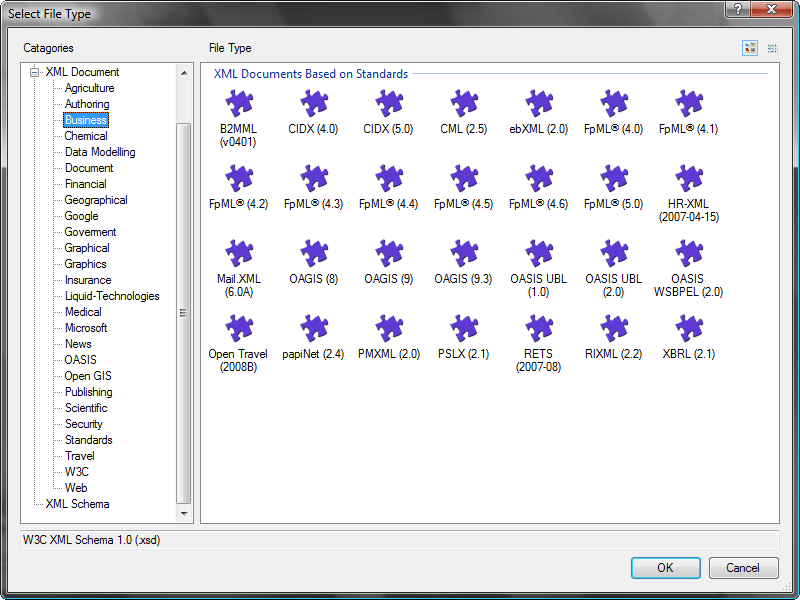The width and height of the screenshot is (800, 600).
Task: Open the Chemical category
Action: click(86, 136)
